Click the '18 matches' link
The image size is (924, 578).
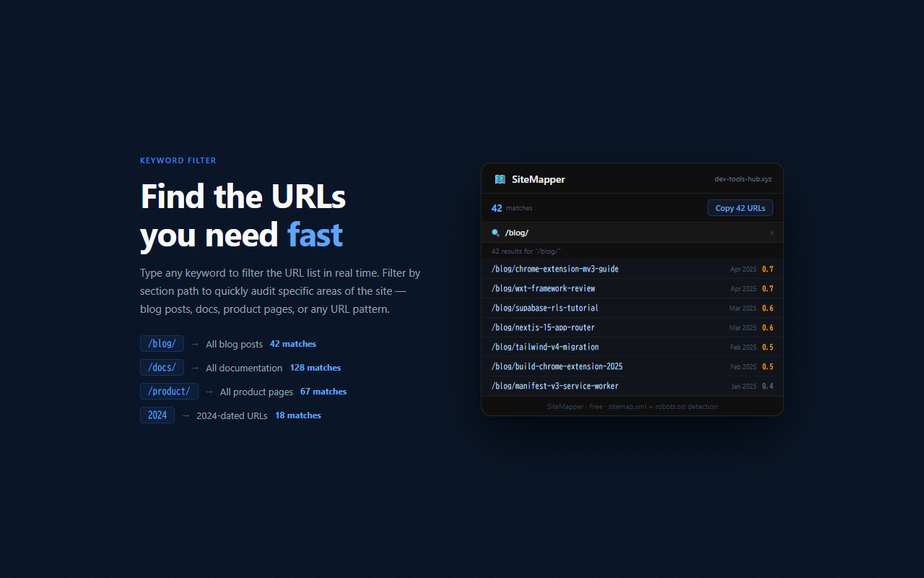(x=298, y=415)
